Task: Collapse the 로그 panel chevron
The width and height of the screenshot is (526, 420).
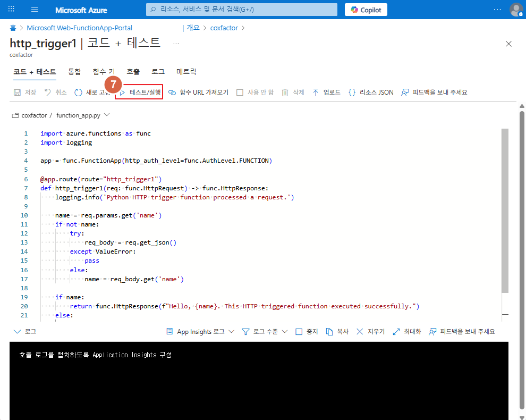Action: tap(17, 331)
